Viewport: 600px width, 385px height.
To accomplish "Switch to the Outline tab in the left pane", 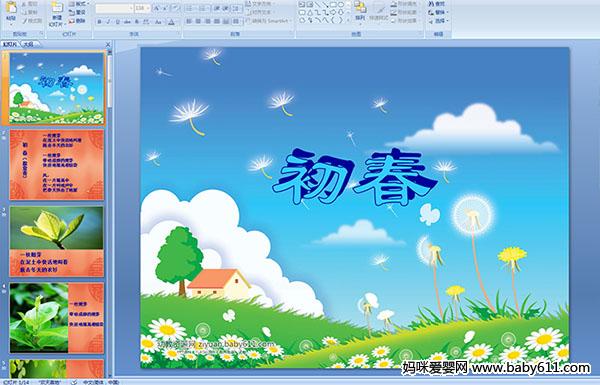I will 28,44.
